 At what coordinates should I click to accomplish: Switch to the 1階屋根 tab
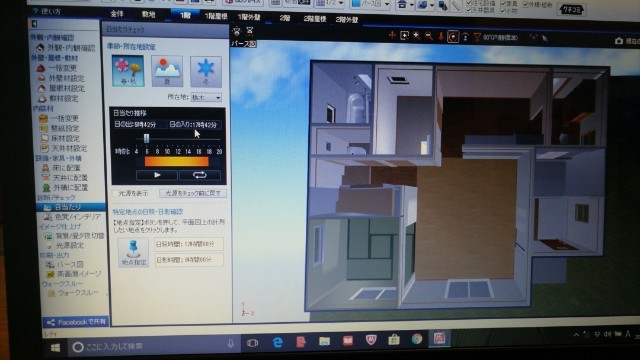click(216, 16)
